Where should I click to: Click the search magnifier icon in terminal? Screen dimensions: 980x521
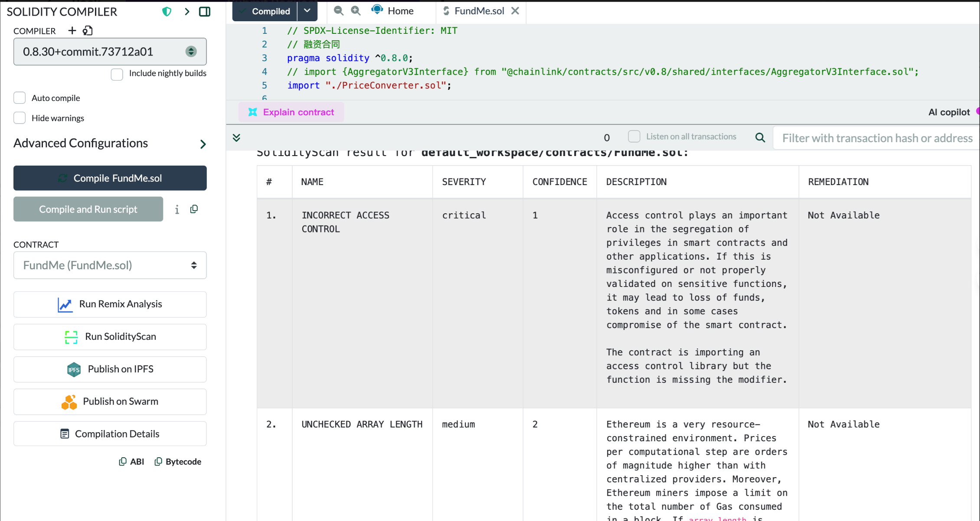point(760,138)
